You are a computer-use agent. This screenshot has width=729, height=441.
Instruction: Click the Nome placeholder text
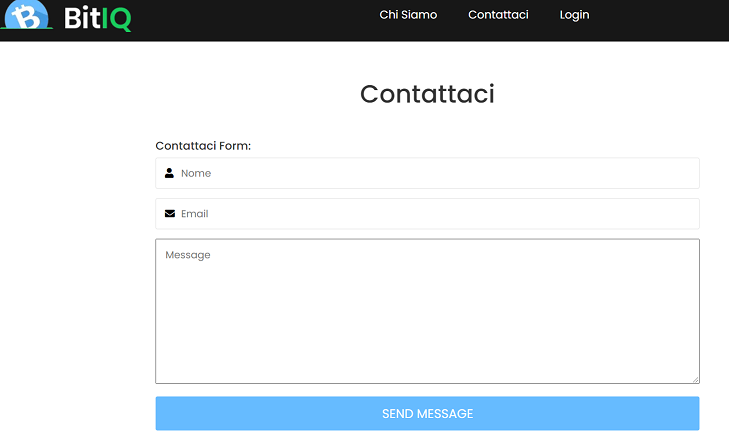coord(196,173)
